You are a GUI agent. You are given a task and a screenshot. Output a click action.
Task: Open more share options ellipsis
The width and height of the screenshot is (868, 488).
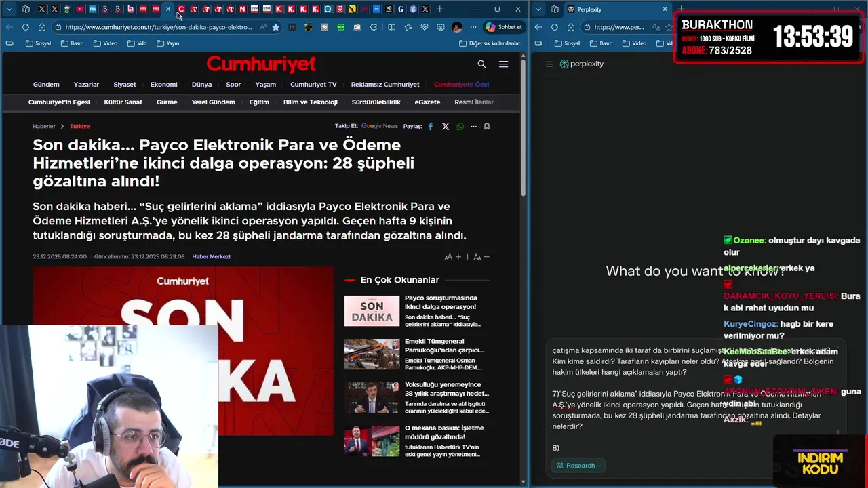click(473, 127)
